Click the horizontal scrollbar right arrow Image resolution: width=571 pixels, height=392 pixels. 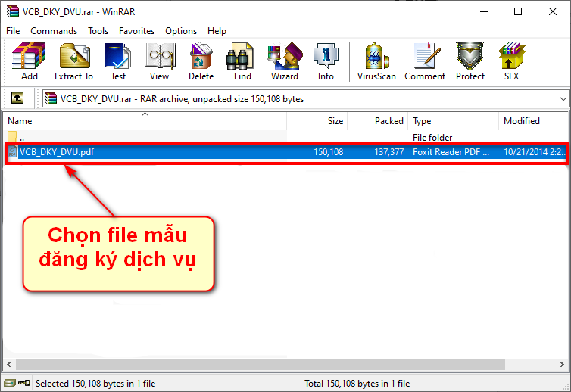point(561,364)
